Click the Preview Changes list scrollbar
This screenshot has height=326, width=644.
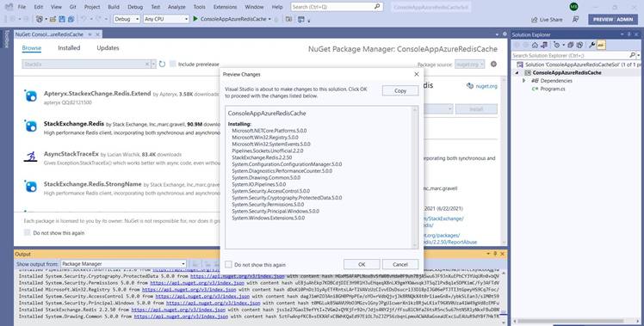(415, 177)
